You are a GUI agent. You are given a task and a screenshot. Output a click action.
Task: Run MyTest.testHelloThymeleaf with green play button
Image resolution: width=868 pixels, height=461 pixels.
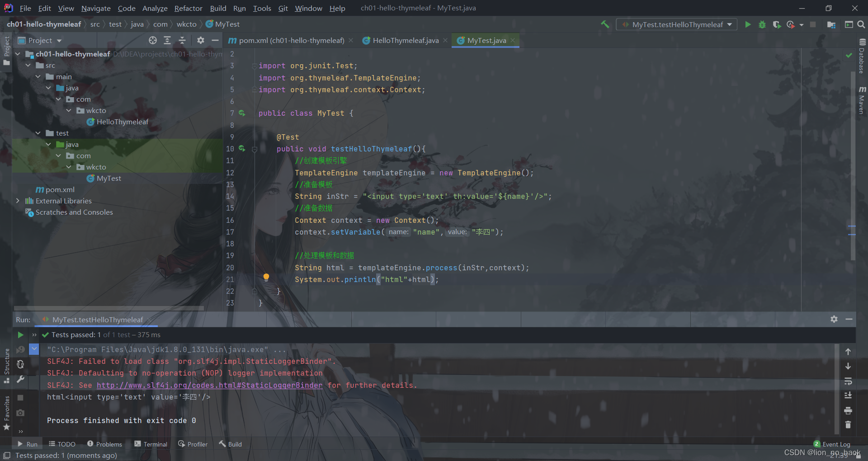coord(748,24)
